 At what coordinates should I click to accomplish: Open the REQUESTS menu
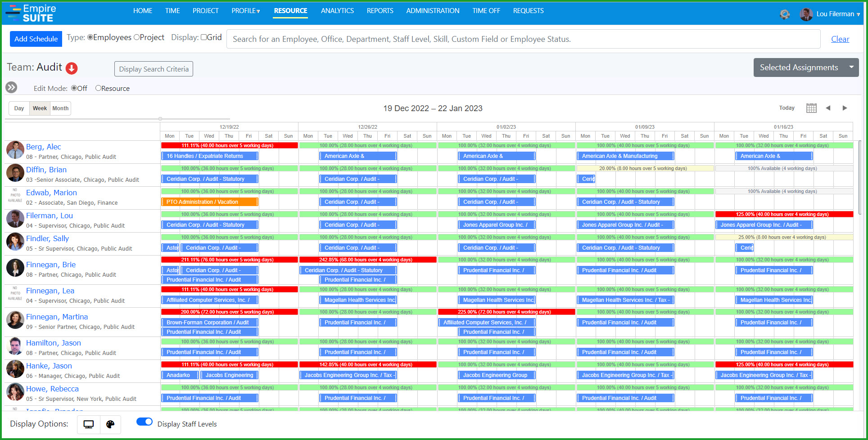click(528, 11)
